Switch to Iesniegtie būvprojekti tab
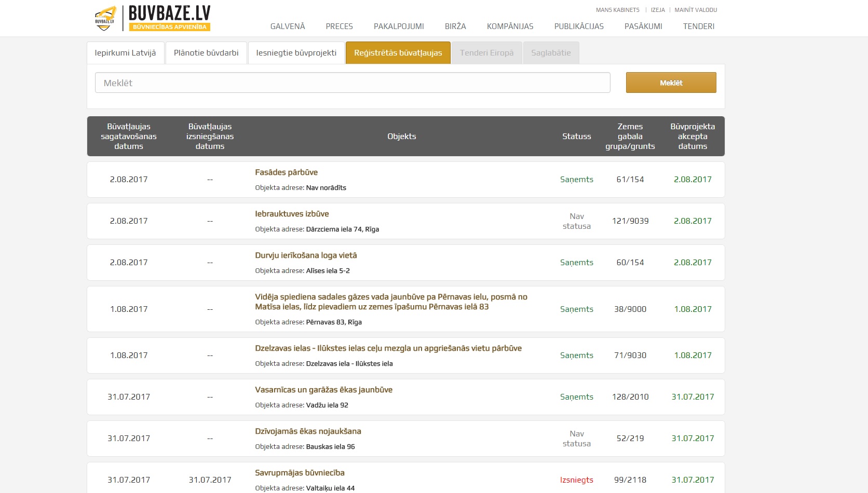This screenshot has height=493, width=868. (296, 53)
